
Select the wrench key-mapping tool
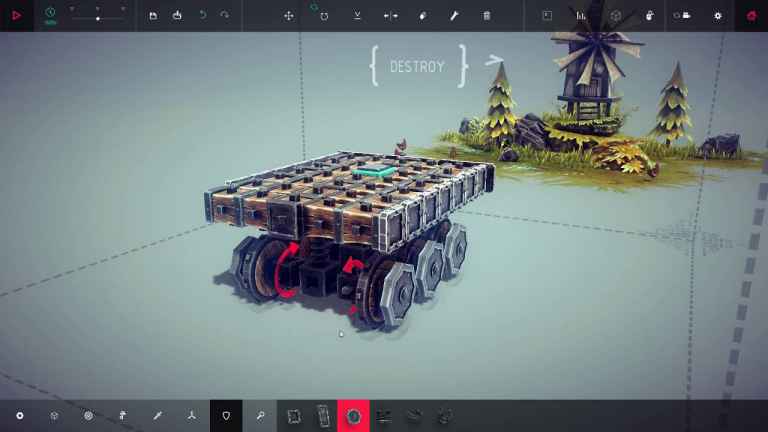tap(453, 16)
